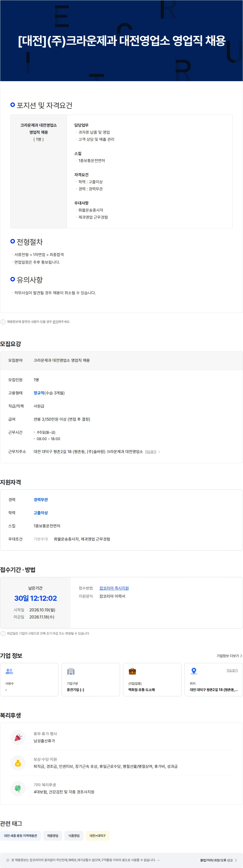The image size is (243, 868).
Task: Click 주5일(월~금) work days text
Action: tap(46, 432)
